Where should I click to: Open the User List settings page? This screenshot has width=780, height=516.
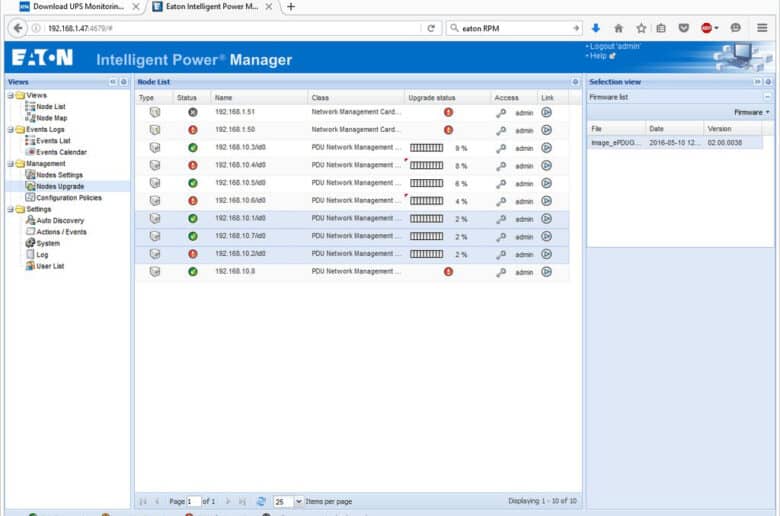(50, 266)
